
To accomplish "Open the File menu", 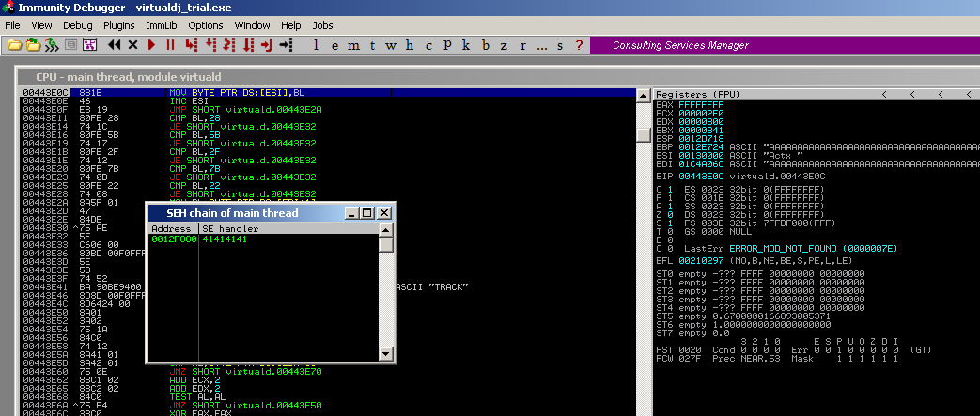I will tap(12, 25).
